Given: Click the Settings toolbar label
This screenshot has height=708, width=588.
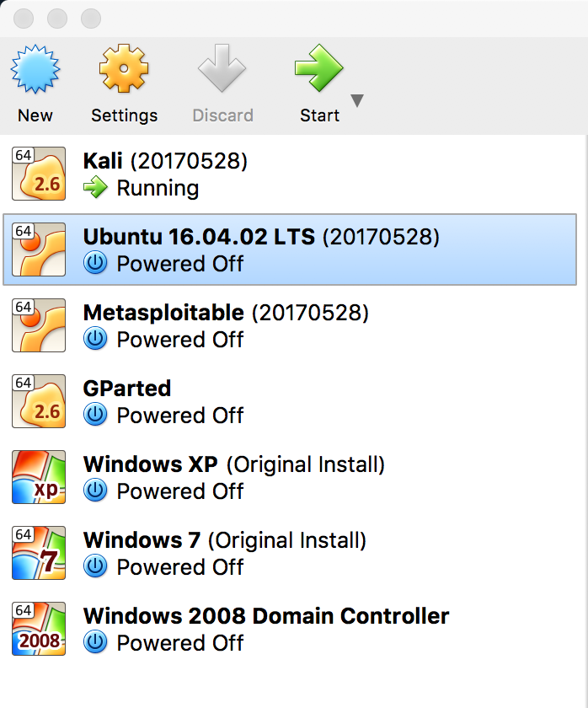Looking at the screenshot, I should coord(125,116).
